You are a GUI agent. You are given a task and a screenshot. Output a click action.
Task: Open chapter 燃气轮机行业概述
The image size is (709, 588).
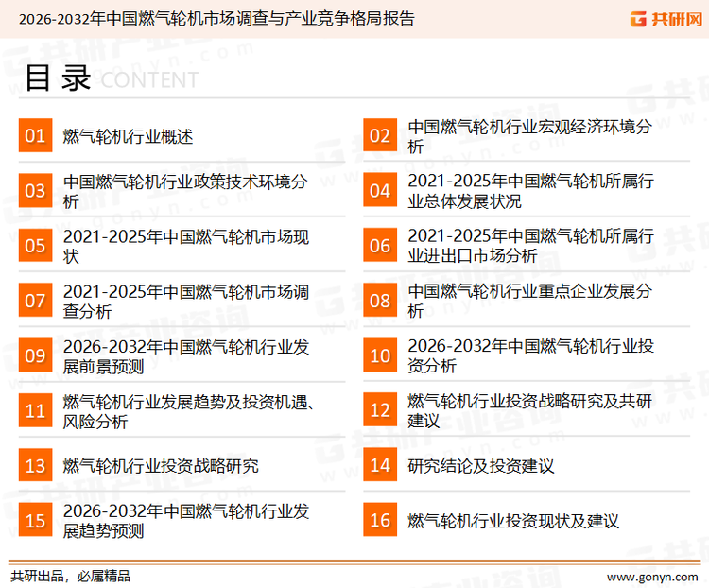click(x=128, y=136)
